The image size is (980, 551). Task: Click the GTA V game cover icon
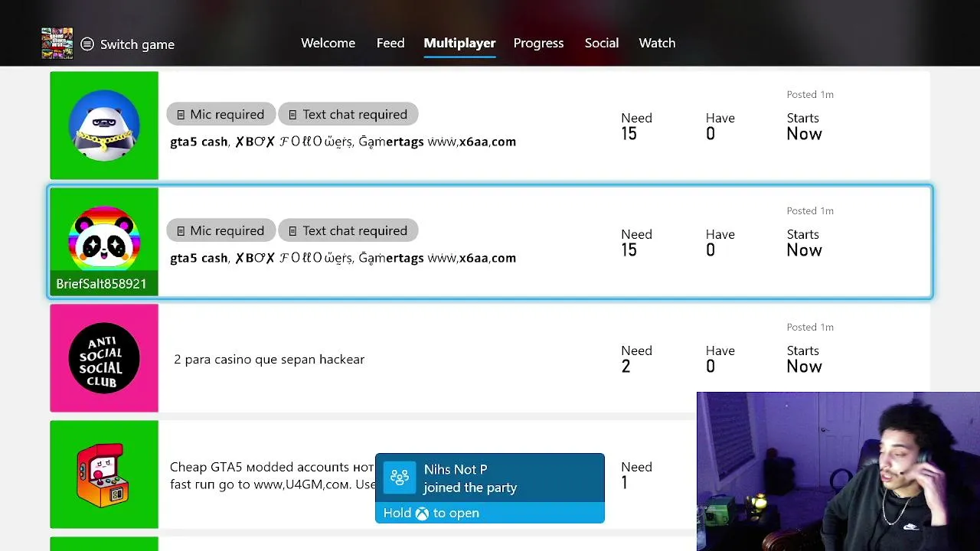tap(57, 44)
